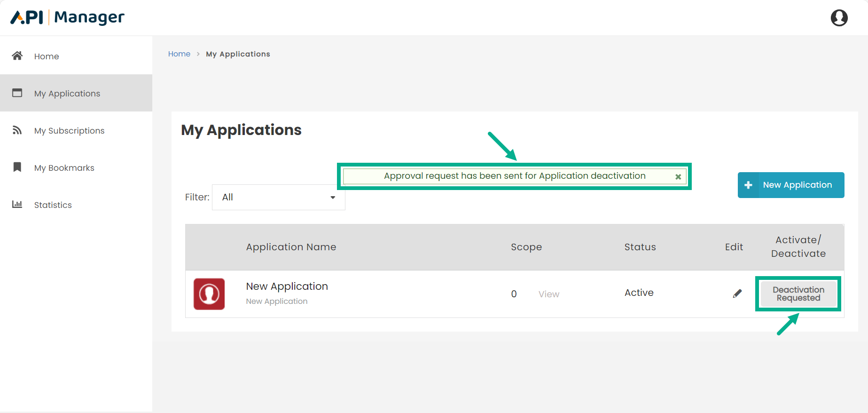
Task: Click the My Subscriptions feed icon
Action: (x=17, y=130)
